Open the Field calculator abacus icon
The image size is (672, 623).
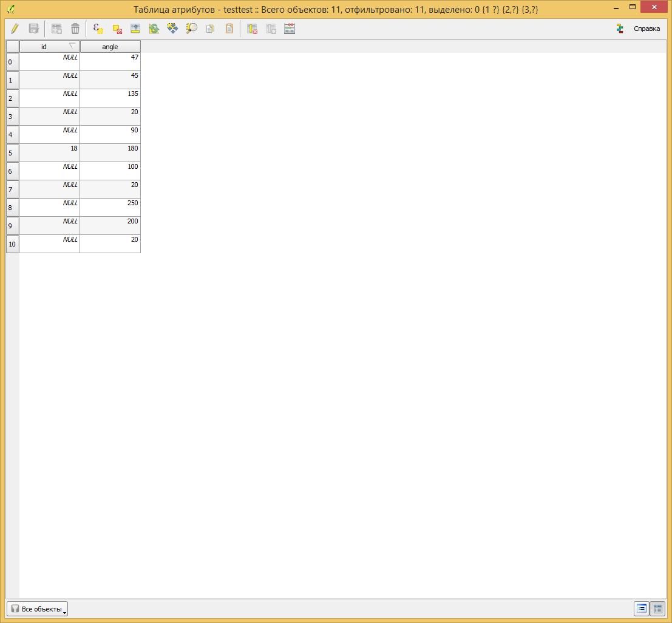coord(290,29)
